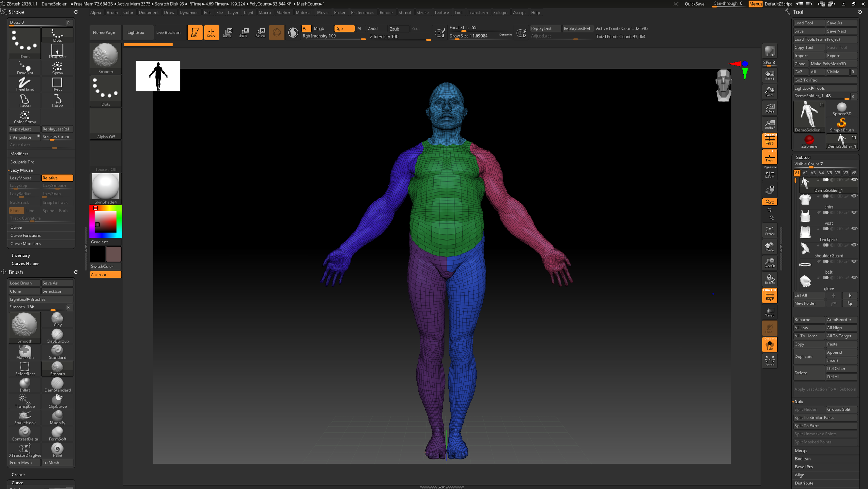Screen dimensions: 868x489
Task: Toggle PolyF wireframe display
Action: click(769, 295)
